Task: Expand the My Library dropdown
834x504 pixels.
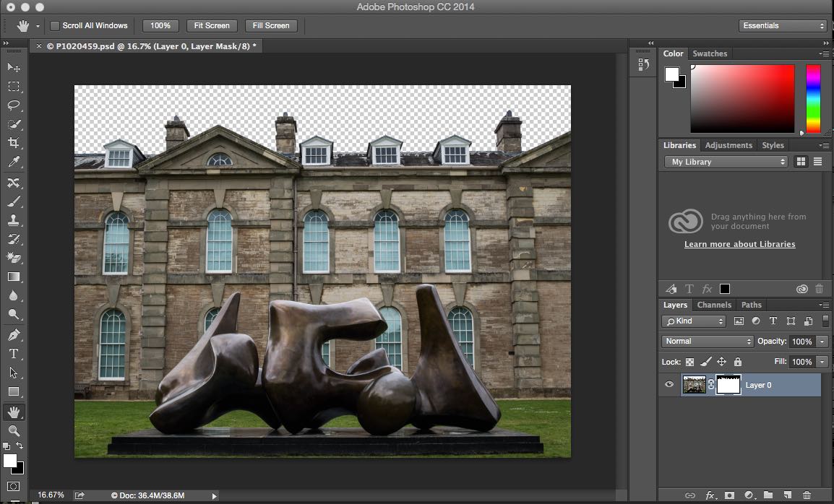Action: pos(726,162)
